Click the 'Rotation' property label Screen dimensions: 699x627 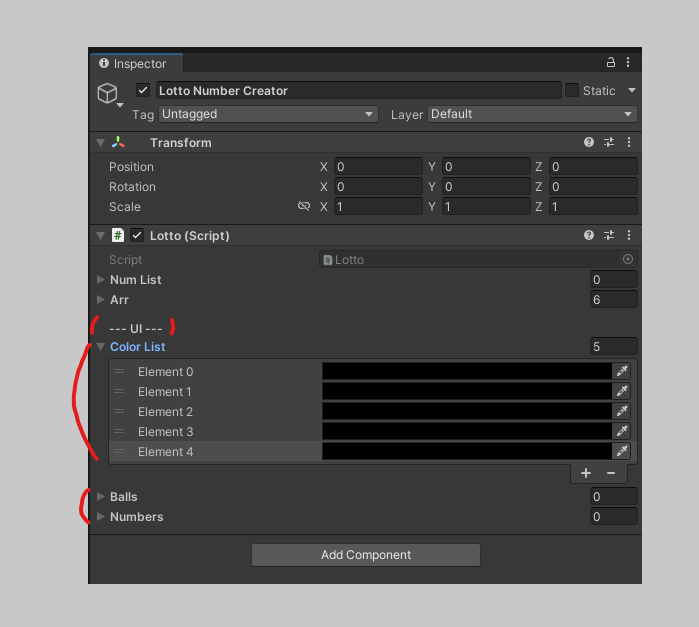[x=132, y=186]
